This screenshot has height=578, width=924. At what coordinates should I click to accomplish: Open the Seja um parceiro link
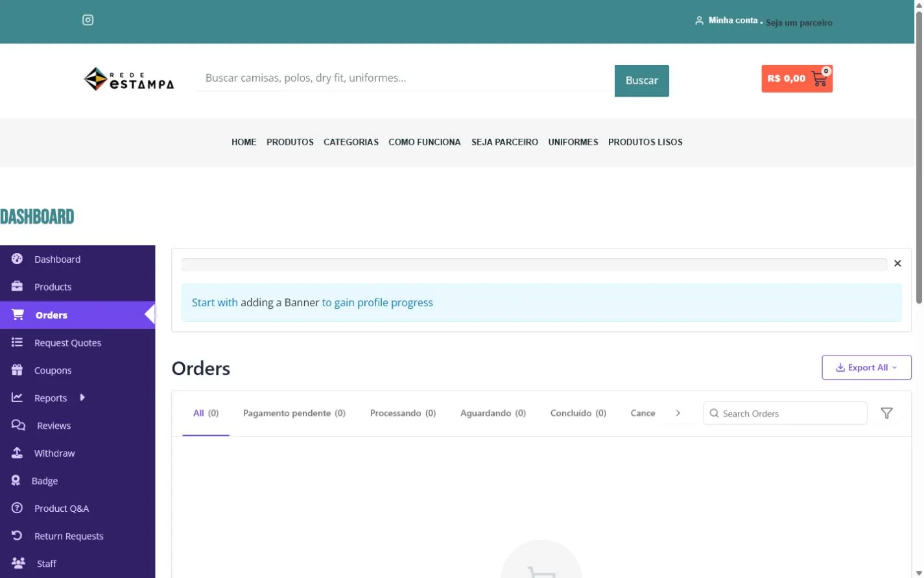tap(799, 23)
